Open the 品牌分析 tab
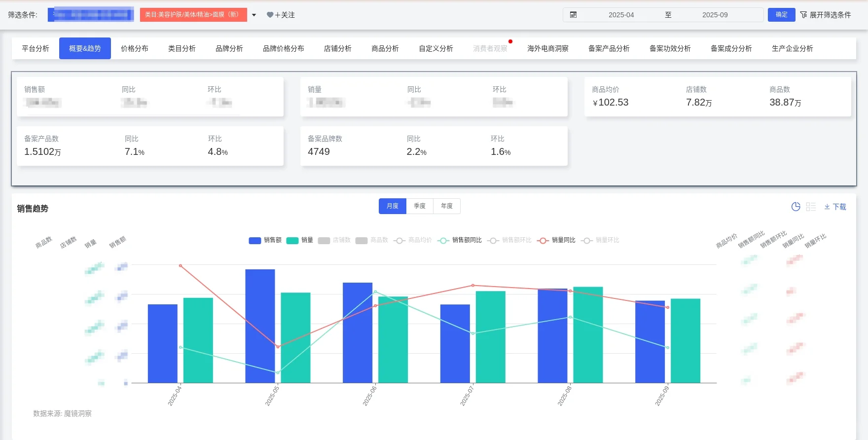 [229, 48]
